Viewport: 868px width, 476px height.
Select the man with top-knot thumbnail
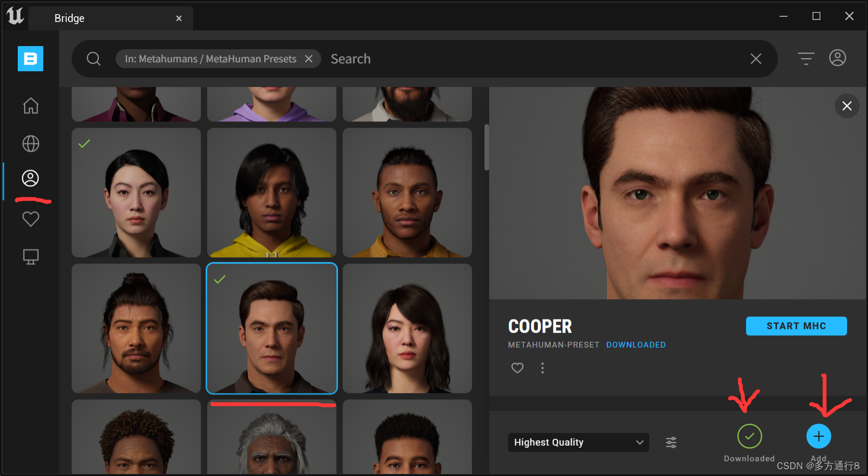pos(136,328)
